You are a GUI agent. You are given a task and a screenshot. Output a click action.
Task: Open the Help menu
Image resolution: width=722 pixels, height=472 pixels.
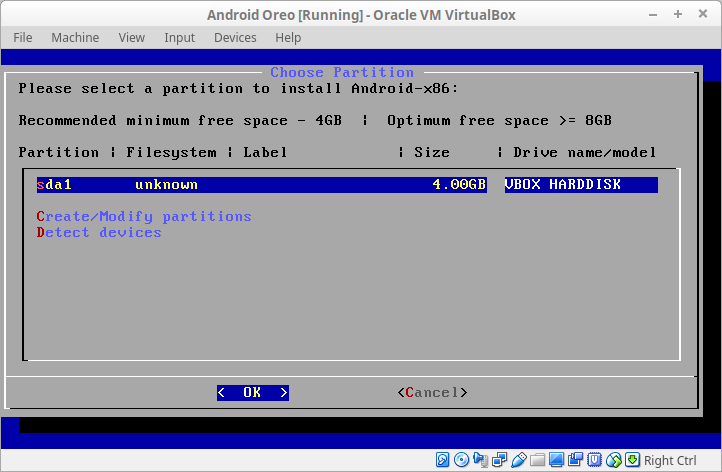tap(288, 37)
